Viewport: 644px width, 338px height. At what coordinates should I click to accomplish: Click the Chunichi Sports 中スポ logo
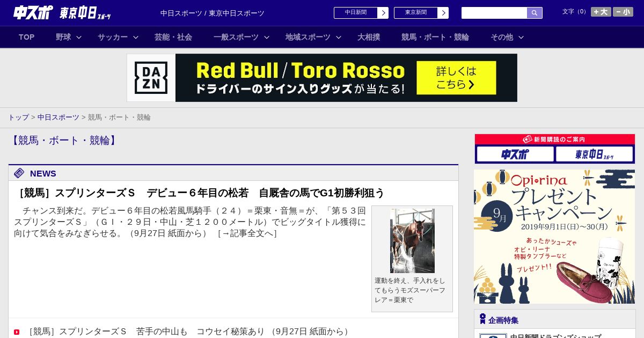click(33, 12)
